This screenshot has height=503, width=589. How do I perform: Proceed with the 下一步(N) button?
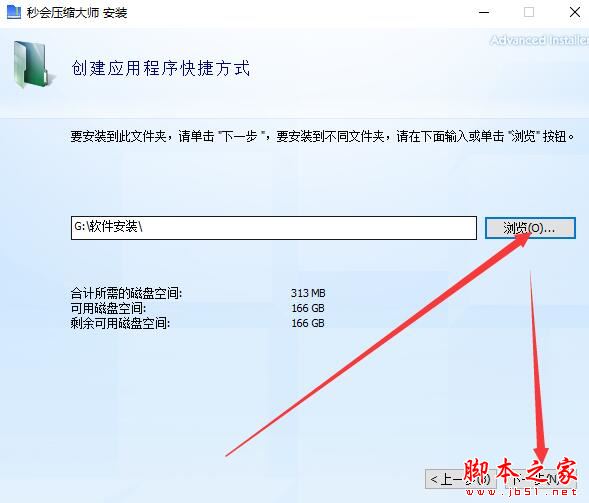542,479
